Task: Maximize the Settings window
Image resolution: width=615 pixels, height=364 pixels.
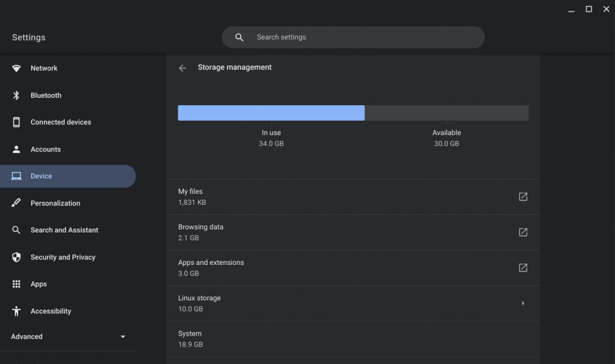Action: click(589, 9)
